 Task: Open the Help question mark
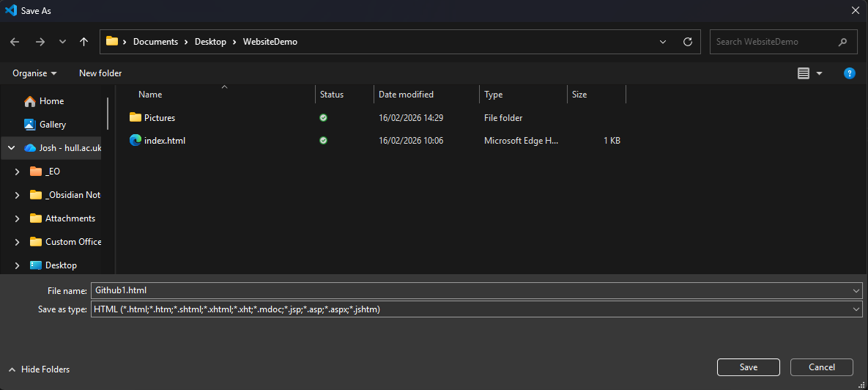coord(849,73)
